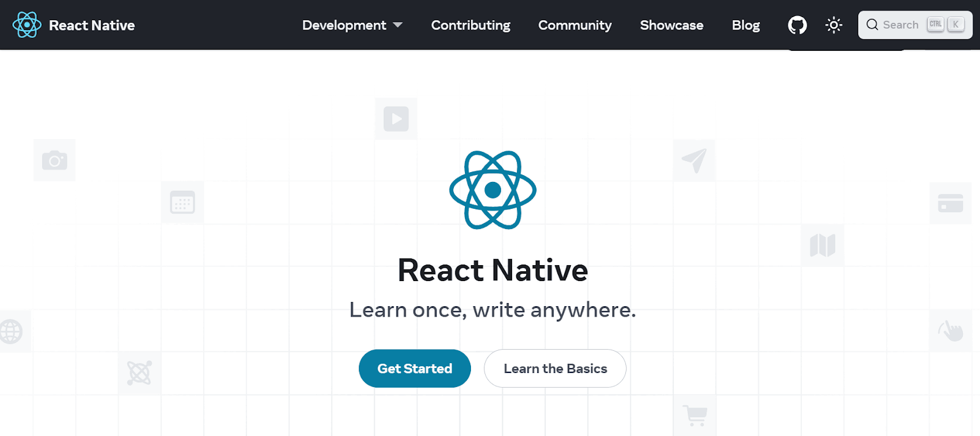The height and width of the screenshot is (436, 980).
Task: Click the credit card background icon
Action: coord(951,203)
